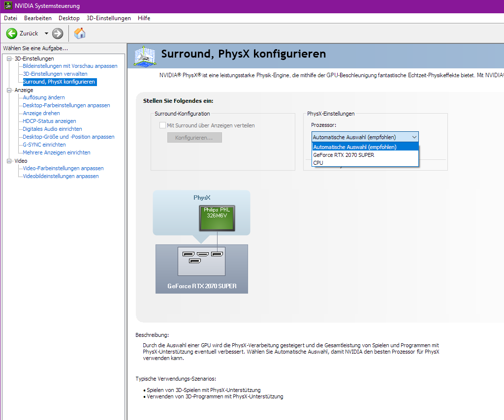This screenshot has height=420, width=504.
Task: Click the Wählen Sie eine Aufgabe... header
Action: point(35,48)
